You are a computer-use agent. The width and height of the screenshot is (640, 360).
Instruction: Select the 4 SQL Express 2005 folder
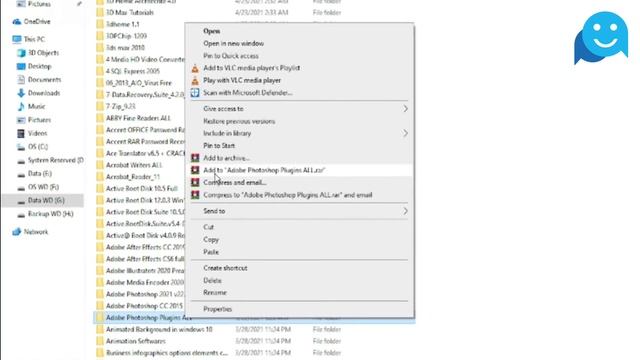pyautogui.click(x=133, y=71)
